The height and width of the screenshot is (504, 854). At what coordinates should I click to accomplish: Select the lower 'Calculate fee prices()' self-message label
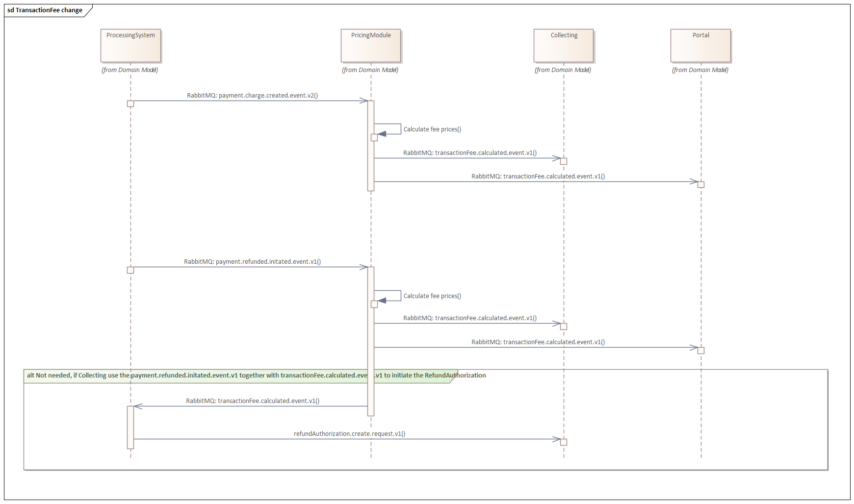pos(432,296)
